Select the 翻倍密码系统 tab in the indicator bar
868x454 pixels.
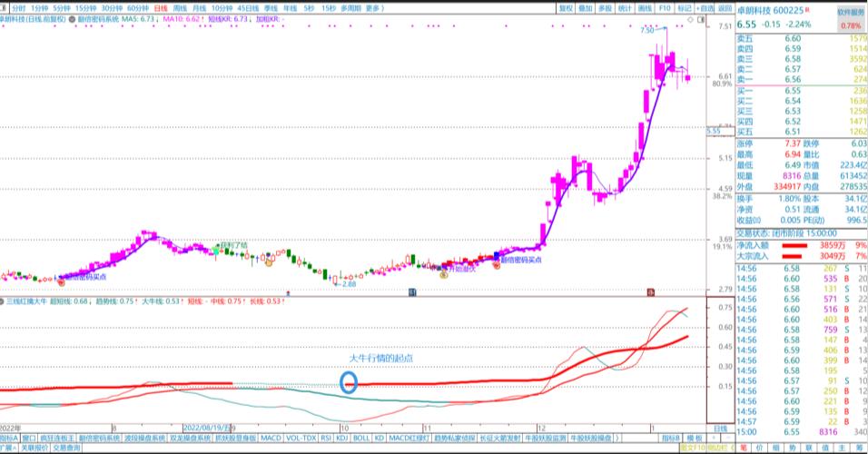[x=99, y=438]
